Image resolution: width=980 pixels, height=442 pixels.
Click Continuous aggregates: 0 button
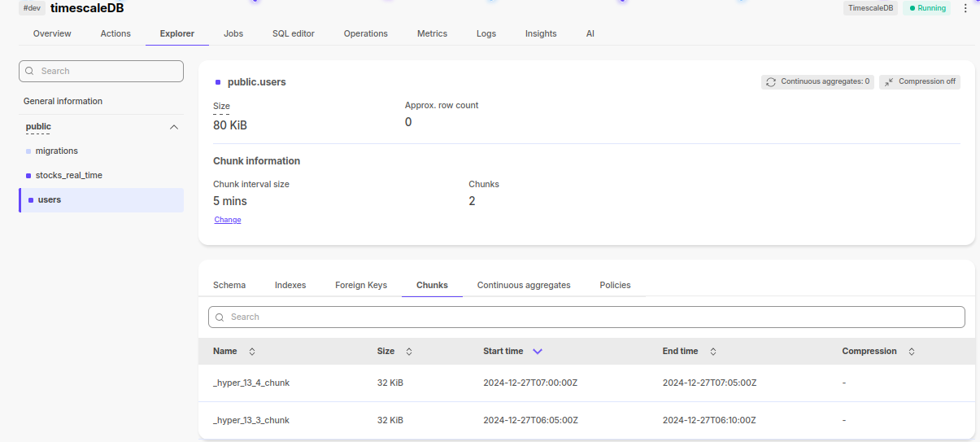point(818,82)
